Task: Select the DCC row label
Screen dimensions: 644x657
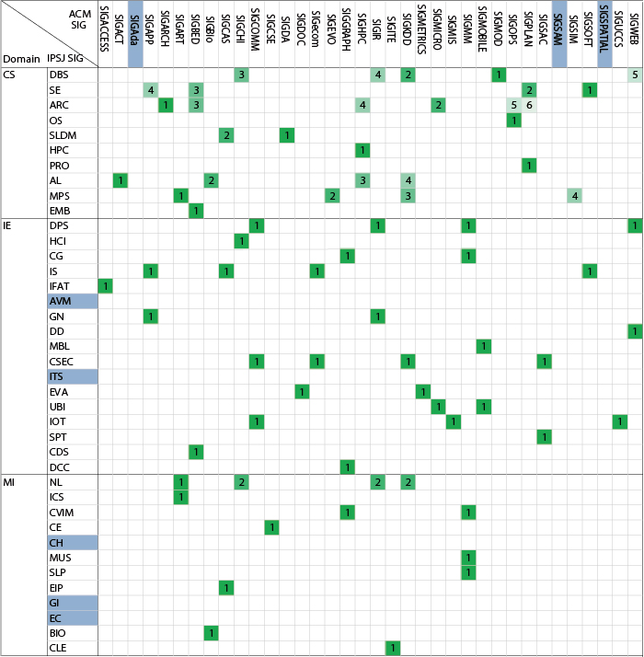Action: [x=60, y=467]
